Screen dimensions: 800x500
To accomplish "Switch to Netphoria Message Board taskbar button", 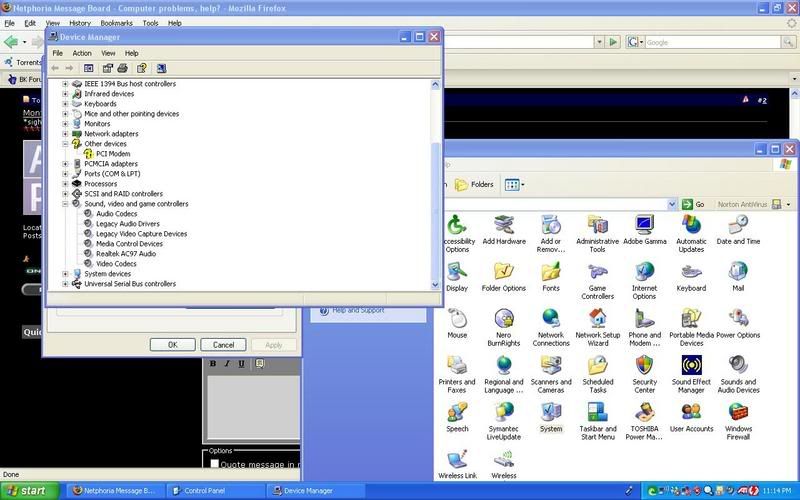I will click(x=116, y=491).
